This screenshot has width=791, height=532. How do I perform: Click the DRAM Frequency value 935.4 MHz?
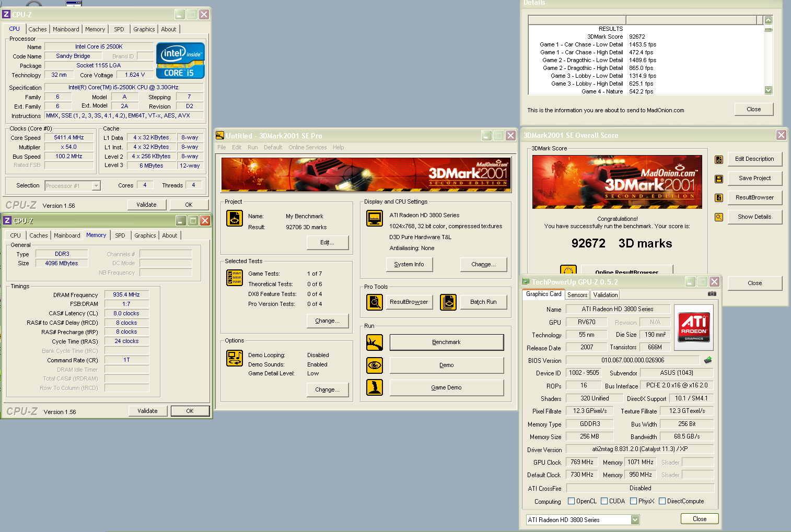click(126, 295)
